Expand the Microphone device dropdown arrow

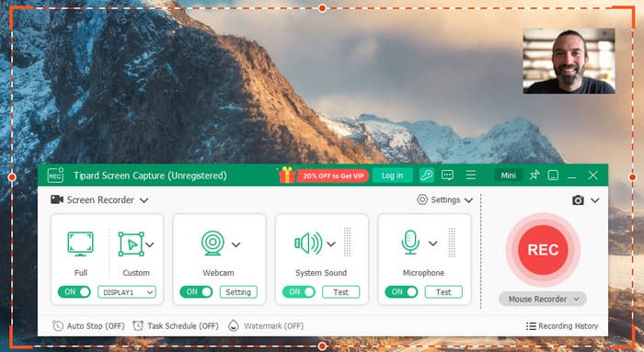coord(433,244)
